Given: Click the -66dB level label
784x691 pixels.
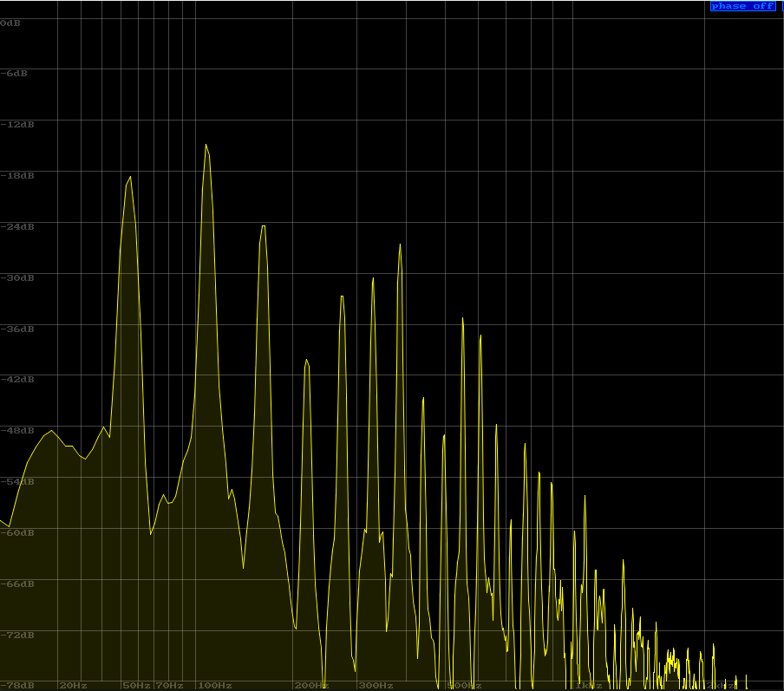Looking at the screenshot, I should coord(17,584).
